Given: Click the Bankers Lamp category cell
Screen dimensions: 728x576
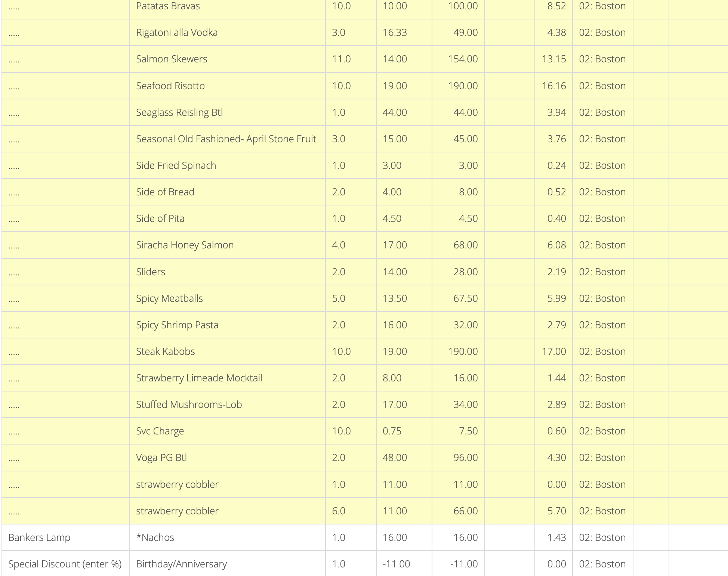Looking at the screenshot, I should [66, 538].
